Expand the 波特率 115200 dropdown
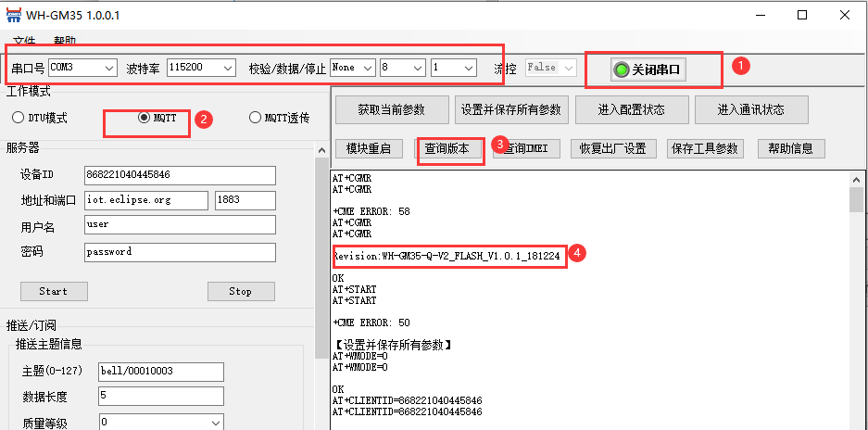This screenshot has height=430, width=868. (x=225, y=68)
